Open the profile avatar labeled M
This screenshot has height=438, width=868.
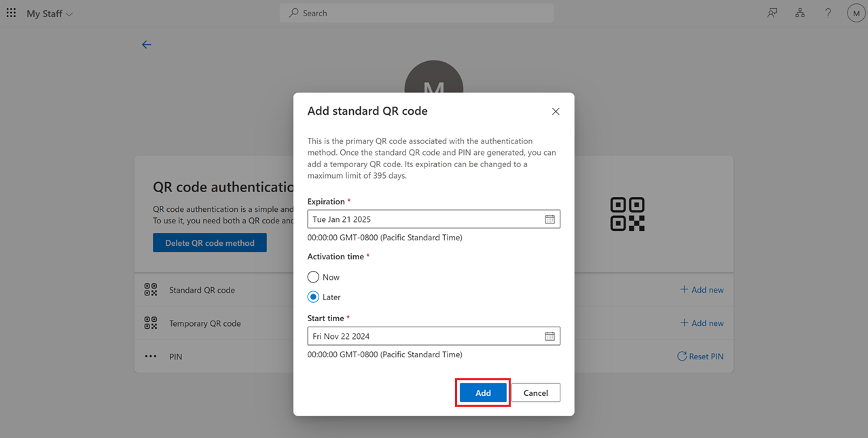click(x=855, y=13)
